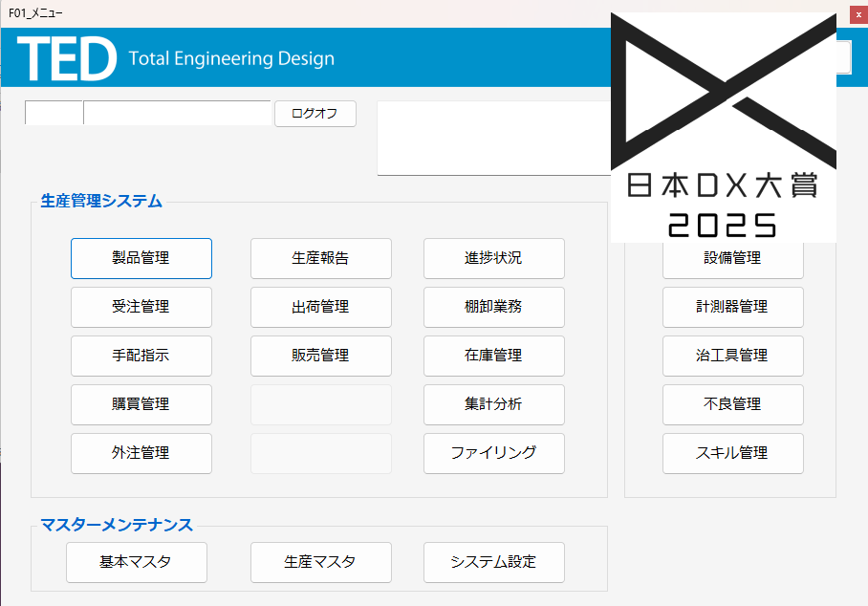Open 棚卸業務 inventory count
The image size is (868, 606).
pyautogui.click(x=493, y=307)
